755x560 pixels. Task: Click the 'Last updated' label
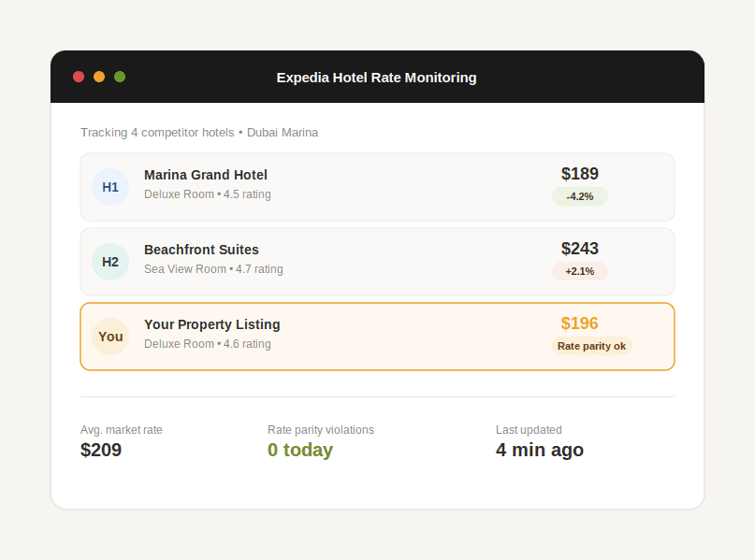529,430
